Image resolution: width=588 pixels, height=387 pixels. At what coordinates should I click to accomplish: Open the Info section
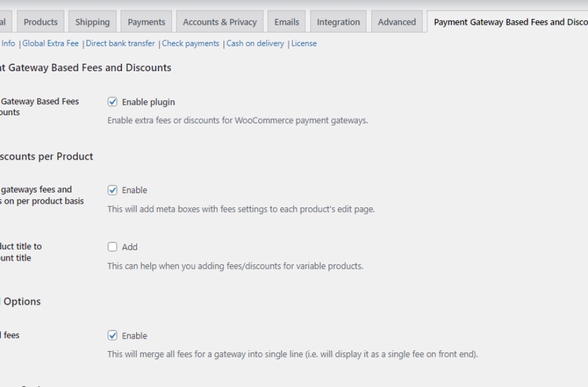[x=9, y=43]
